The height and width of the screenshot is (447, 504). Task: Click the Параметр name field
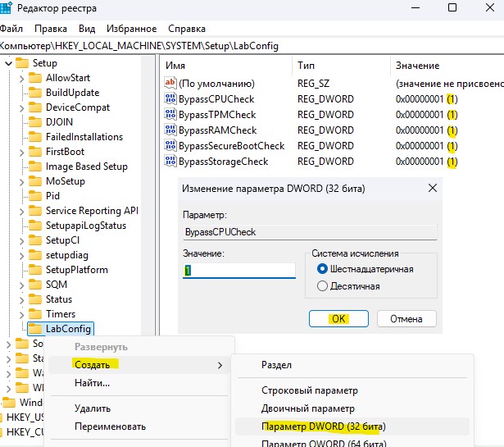point(310,232)
